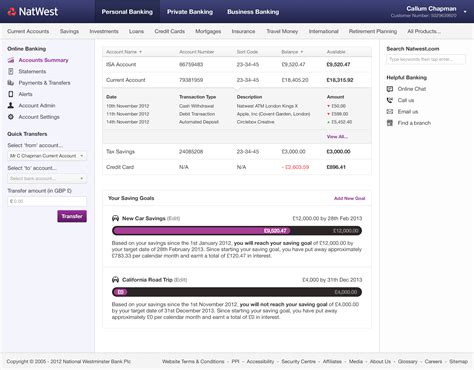Open Credit Cards menu item
The image size is (474, 370).
point(170,31)
